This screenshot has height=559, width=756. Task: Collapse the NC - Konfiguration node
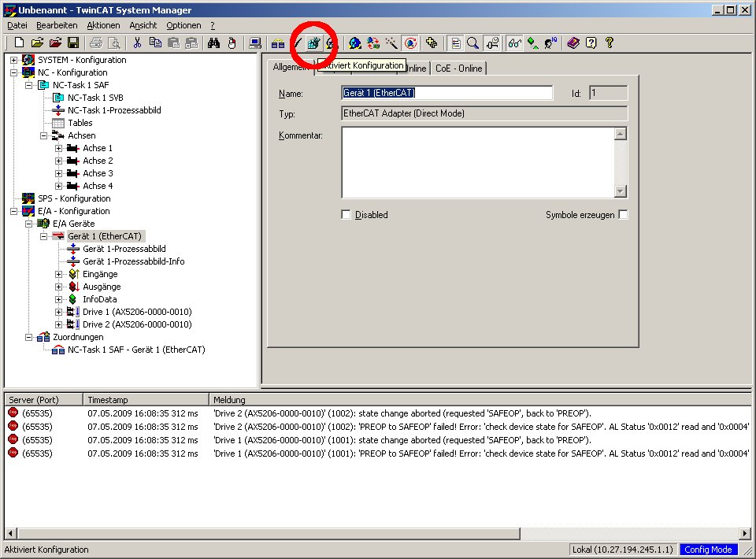14,72
